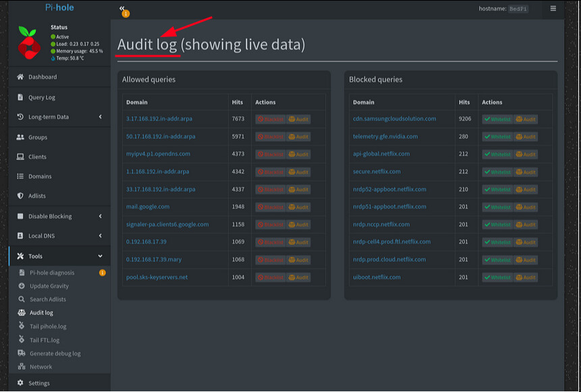Click the Settings gear icon in sidebar
This screenshot has height=392, width=581.
tap(20, 383)
